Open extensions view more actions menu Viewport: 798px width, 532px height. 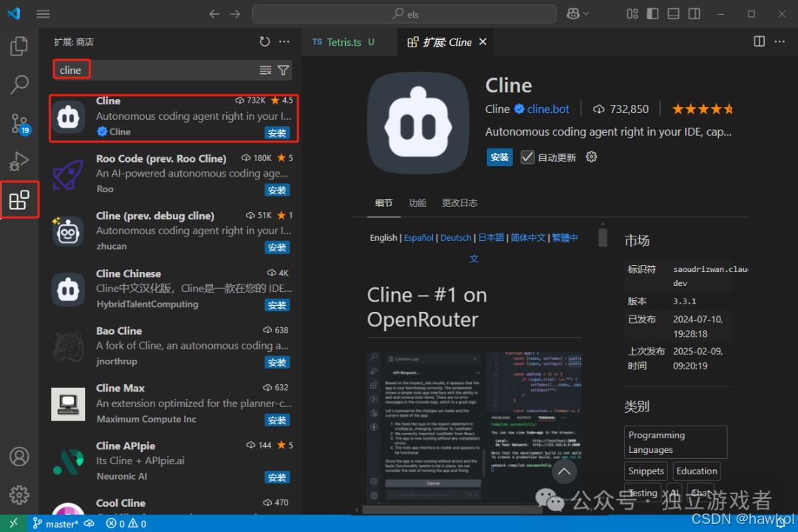(x=284, y=41)
